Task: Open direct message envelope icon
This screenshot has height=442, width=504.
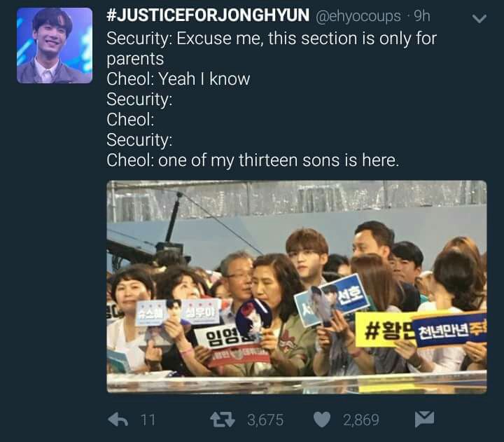Action: pyautogui.click(x=424, y=419)
